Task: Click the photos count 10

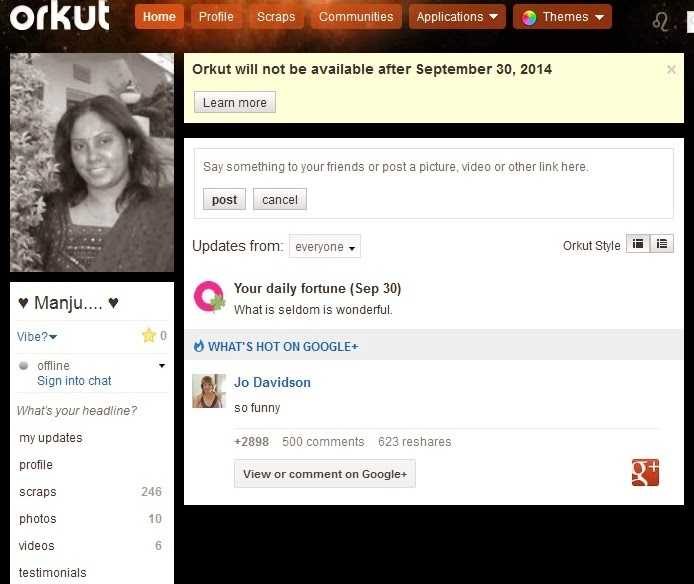Action: coord(155,518)
